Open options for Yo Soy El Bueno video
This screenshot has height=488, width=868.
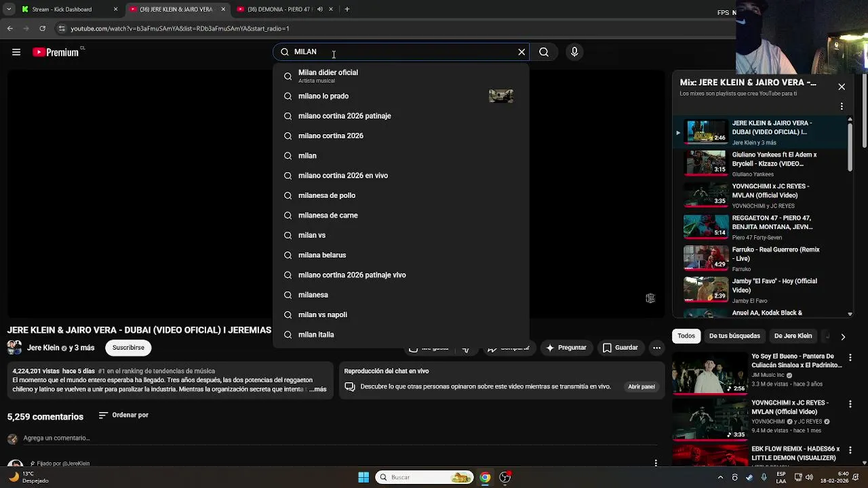tap(850, 357)
